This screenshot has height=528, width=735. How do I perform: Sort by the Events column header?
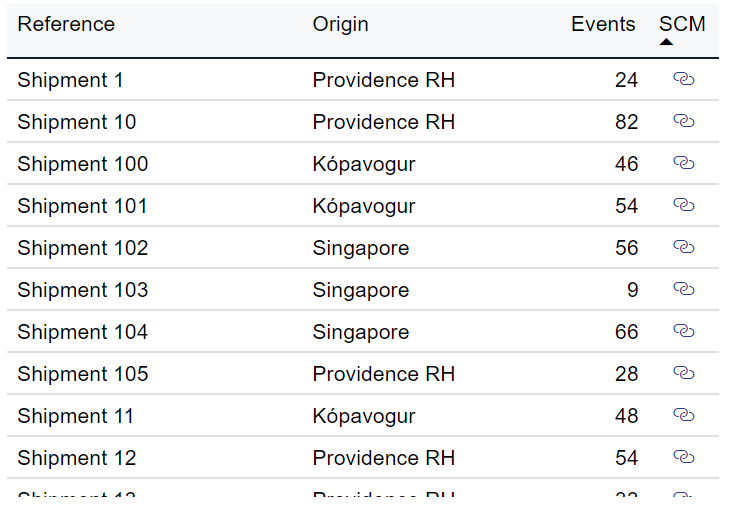click(603, 24)
